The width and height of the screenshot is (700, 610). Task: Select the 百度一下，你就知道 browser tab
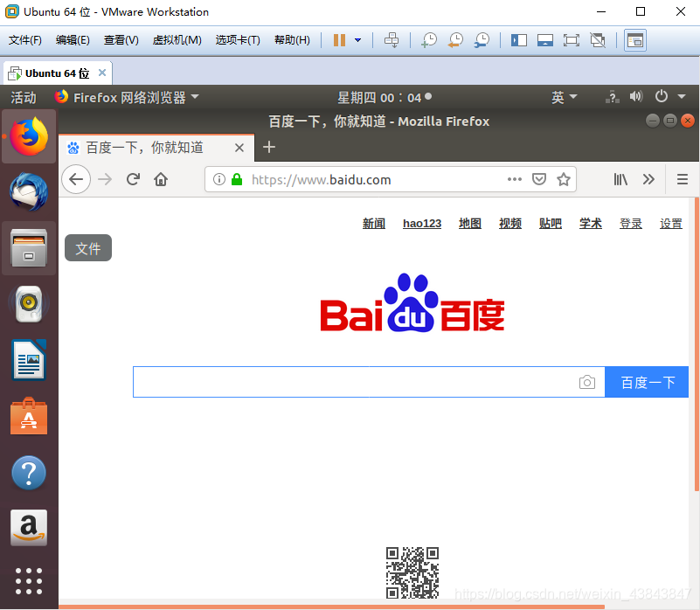(156, 148)
